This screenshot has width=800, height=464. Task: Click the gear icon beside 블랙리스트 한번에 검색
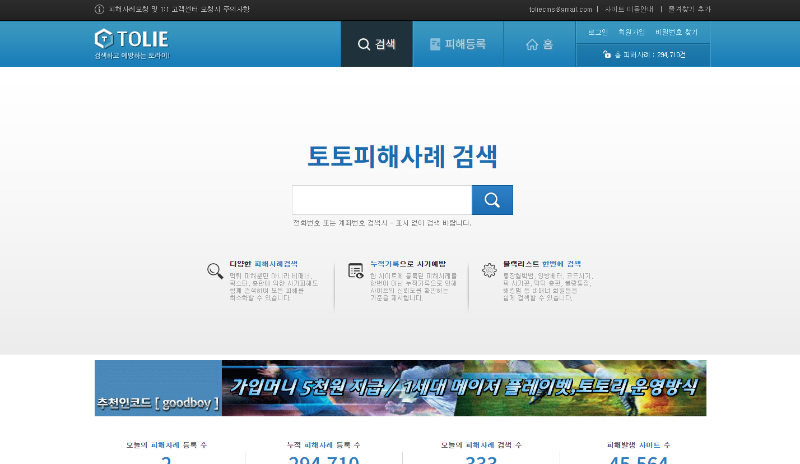[489, 270]
